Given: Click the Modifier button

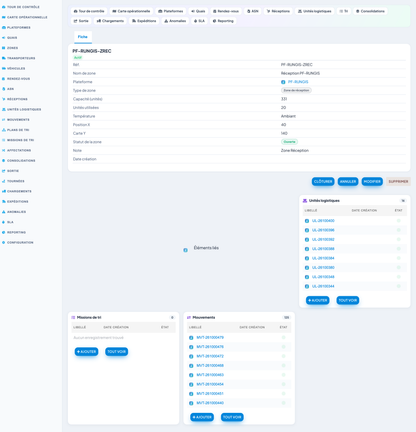Looking at the screenshot, I should (x=372, y=182).
